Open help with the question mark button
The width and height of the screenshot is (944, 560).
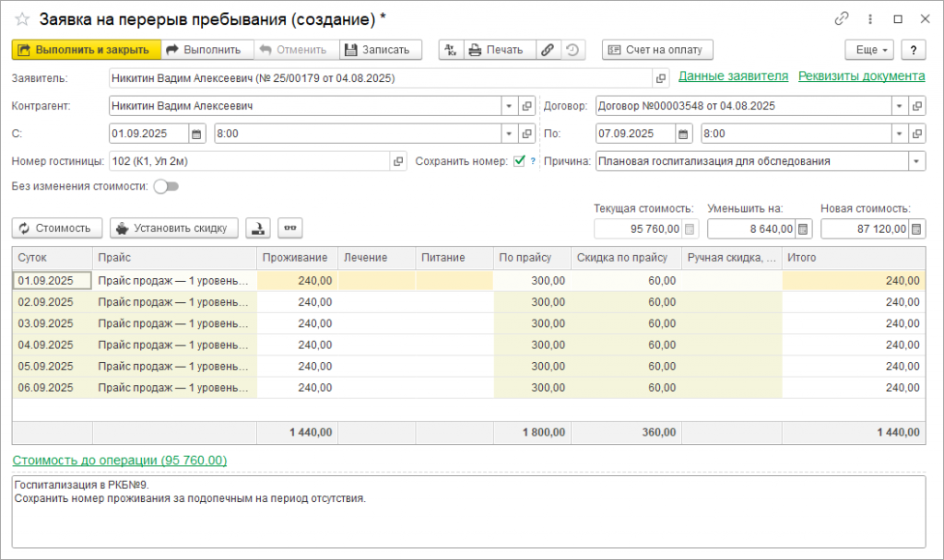pos(914,50)
